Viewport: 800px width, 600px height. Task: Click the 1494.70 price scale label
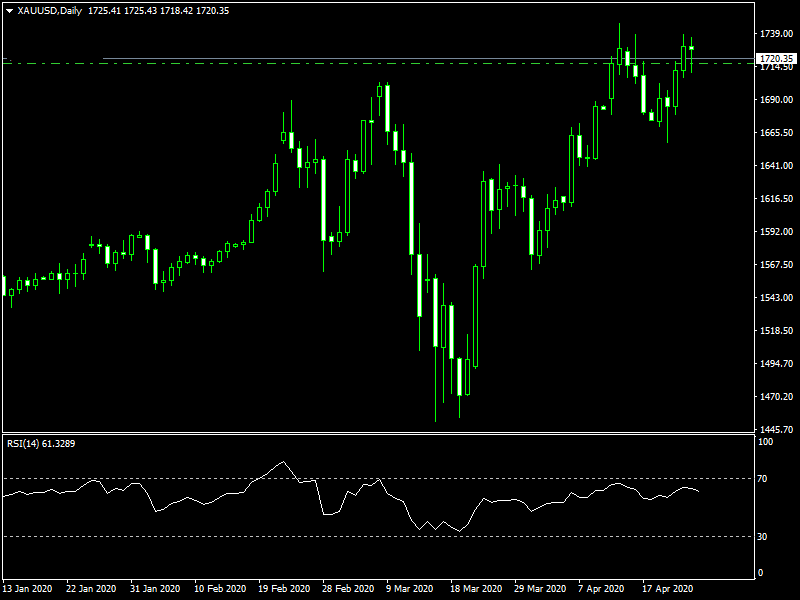pyautogui.click(x=777, y=364)
